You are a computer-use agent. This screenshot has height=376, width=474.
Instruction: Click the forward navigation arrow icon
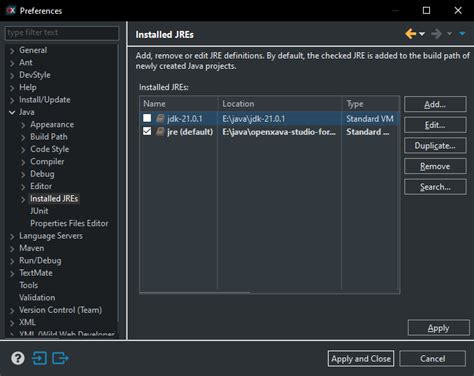point(436,34)
